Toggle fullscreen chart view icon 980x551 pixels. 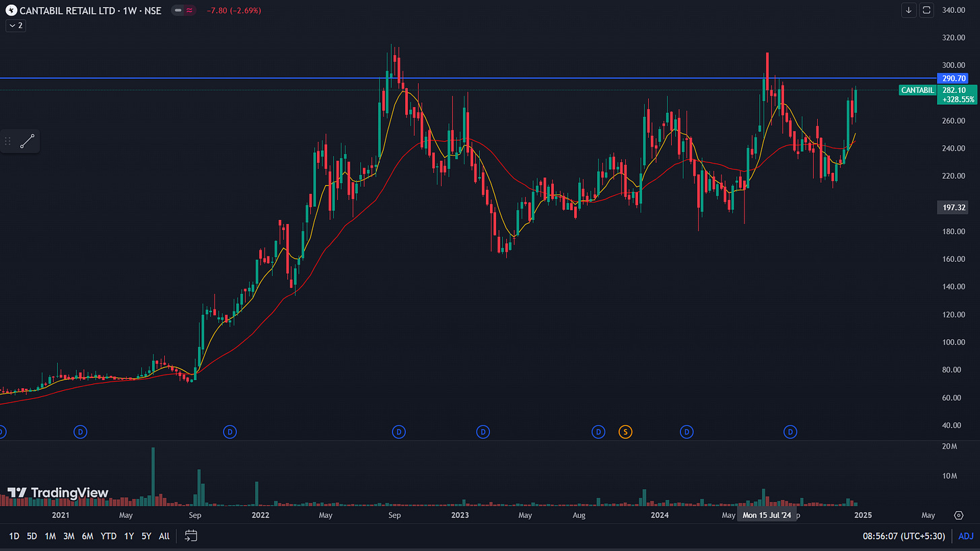[x=927, y=10]
